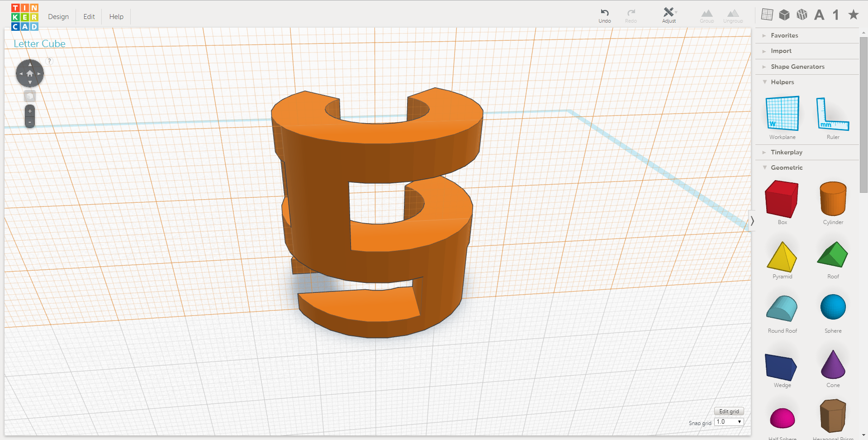This screenshot has width=868, height=440.
Task: Open the Help menu
Action: [116, 16]
